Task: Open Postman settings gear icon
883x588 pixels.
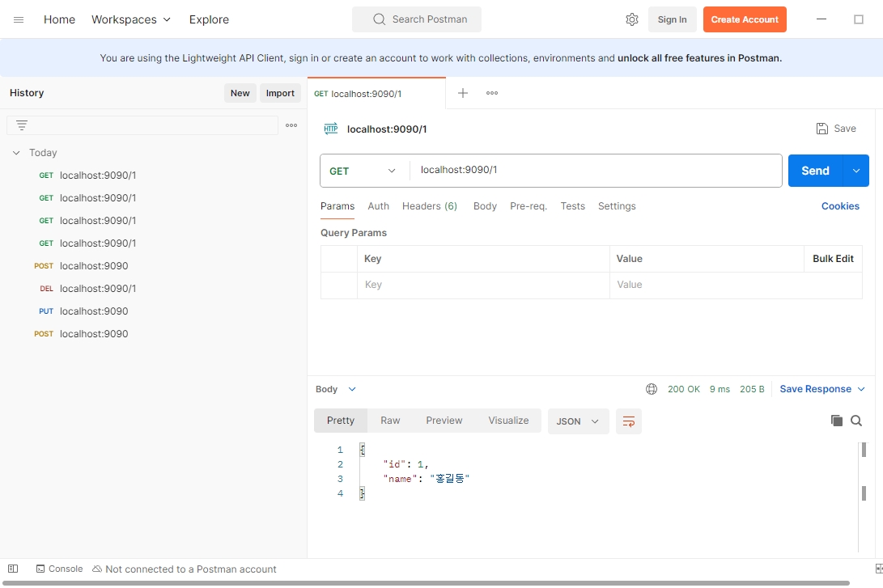Action: pyautogui.click(x=632, y=19)
